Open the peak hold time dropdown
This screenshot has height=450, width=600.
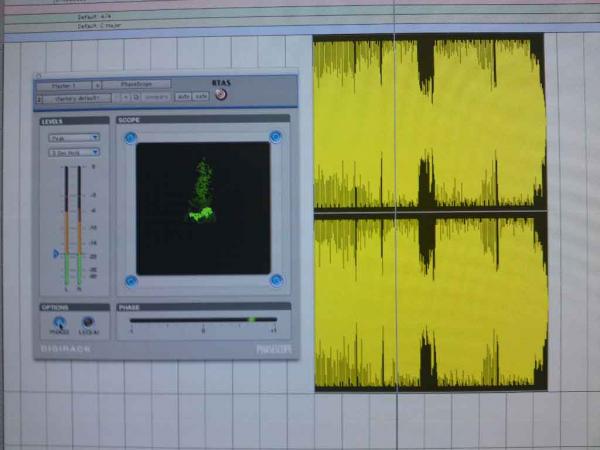74,152
